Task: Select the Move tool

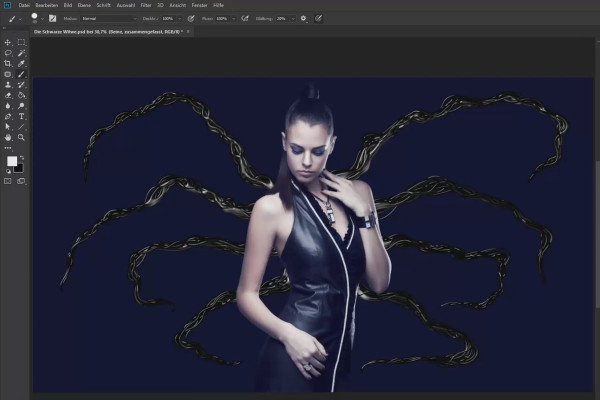Action: click(x=8, y=42)
